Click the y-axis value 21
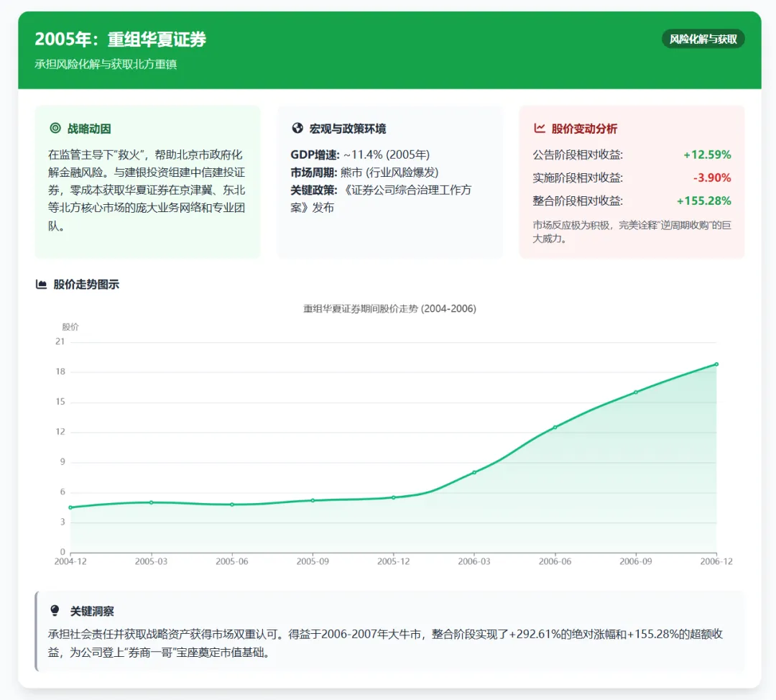This screenshot has width=776, height=700. pyautogui.click(x=60, y=341)
